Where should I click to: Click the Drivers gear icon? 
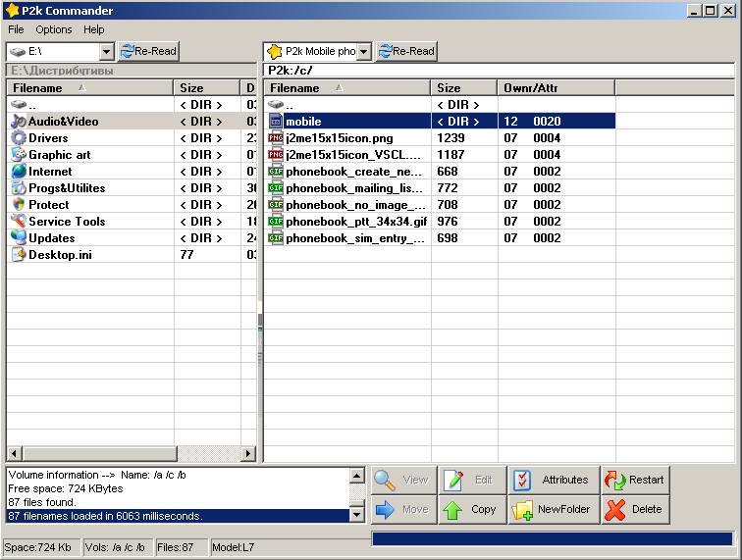(x=19, y=137)
